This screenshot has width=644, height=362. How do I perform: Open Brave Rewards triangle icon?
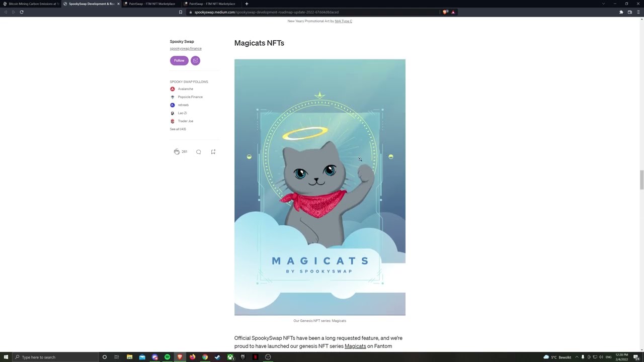click(x=453, y=12)
